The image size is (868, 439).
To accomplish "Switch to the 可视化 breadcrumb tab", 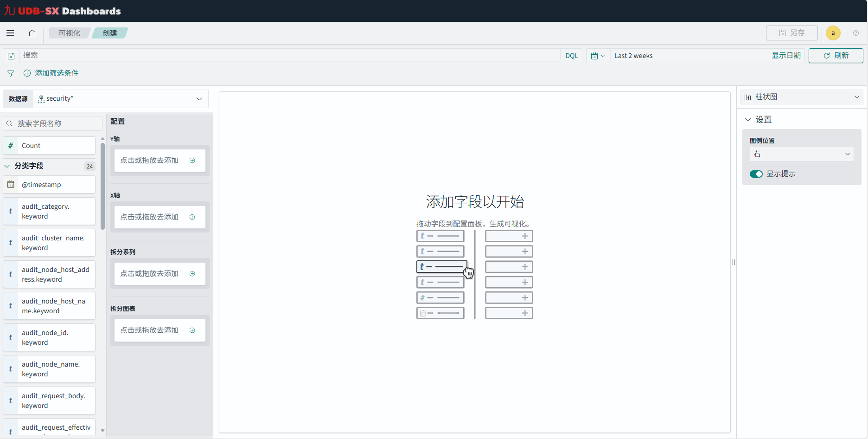I will [x=69, y=32].
